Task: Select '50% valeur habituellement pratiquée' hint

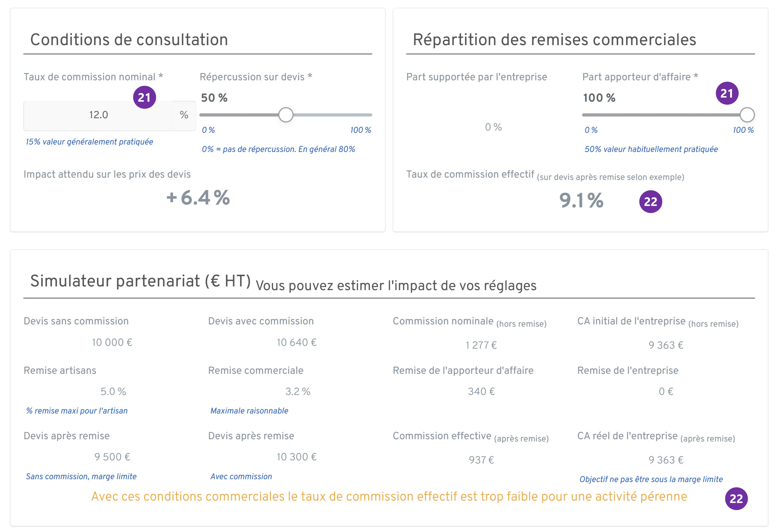Action: coord(651,149)
